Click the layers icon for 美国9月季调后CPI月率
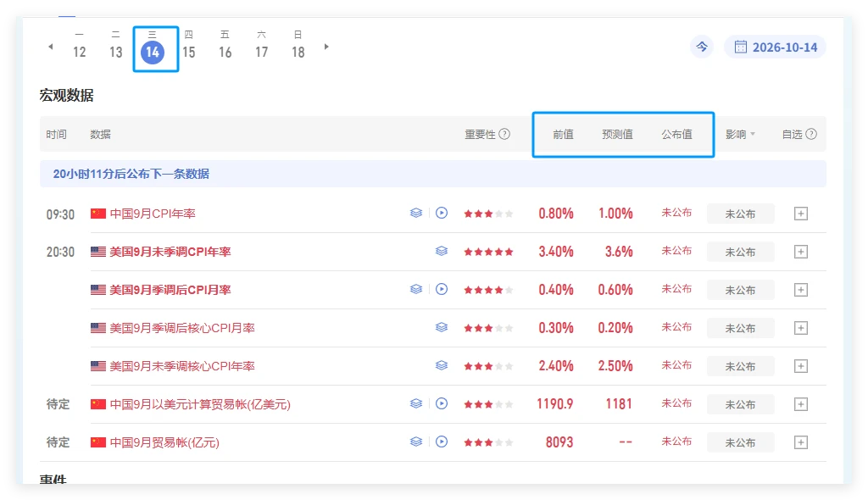868x500 pixels. [x=415, y=289]
